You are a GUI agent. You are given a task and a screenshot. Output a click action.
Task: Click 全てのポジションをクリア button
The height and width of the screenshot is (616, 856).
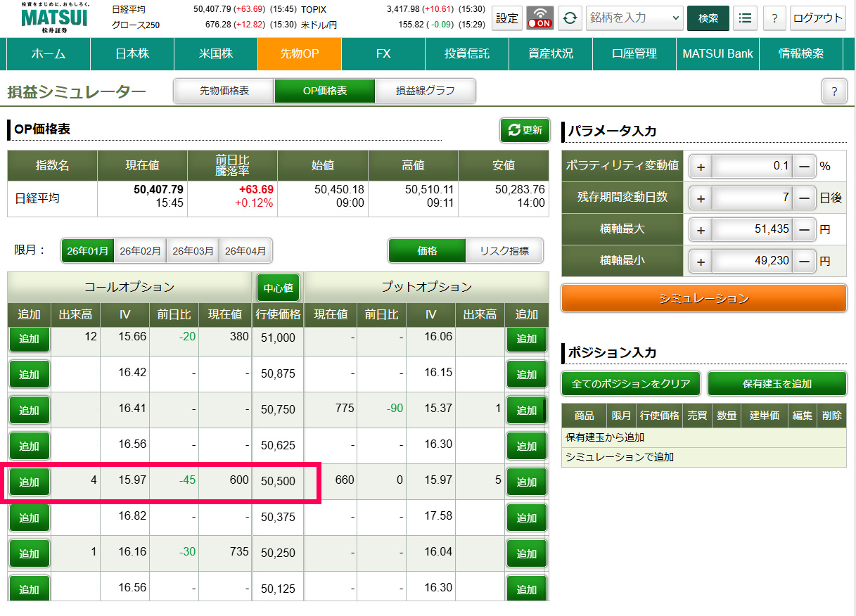point(630,384)
